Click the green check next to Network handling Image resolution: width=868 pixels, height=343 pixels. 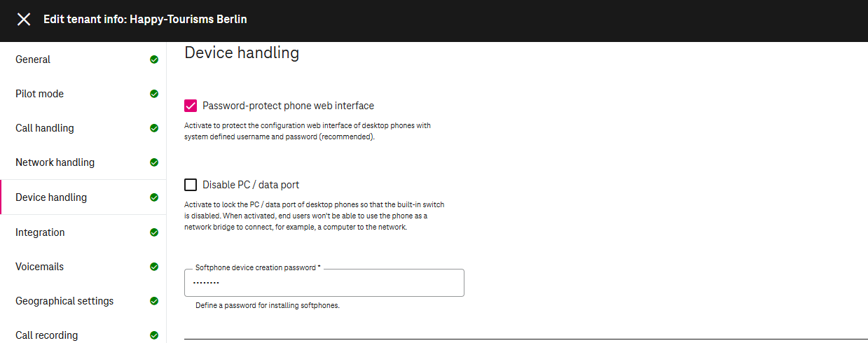click(154, 162)
